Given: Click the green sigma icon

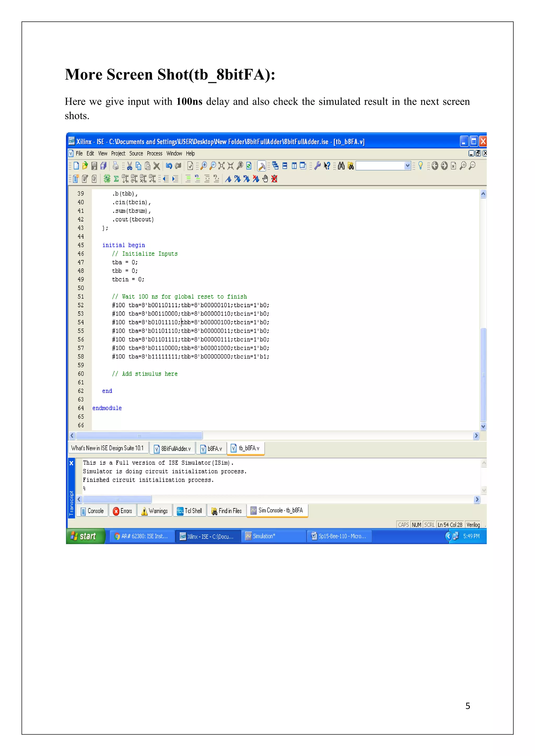Looking at the screenshot, I should pos(116,179).
